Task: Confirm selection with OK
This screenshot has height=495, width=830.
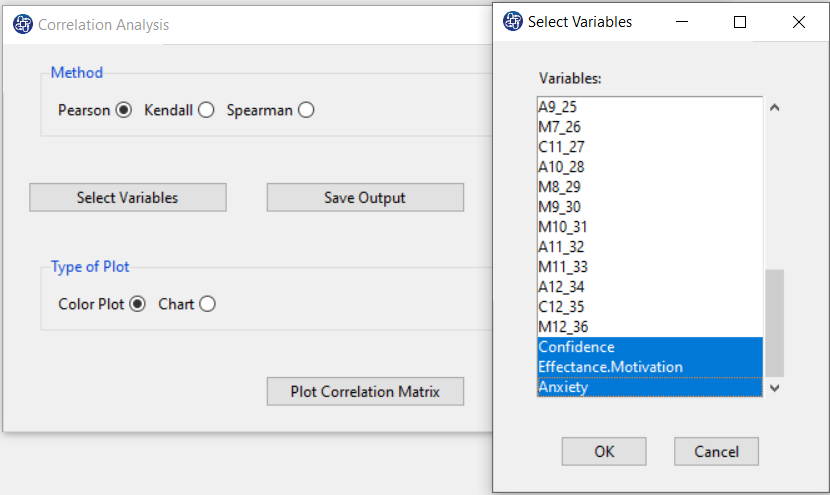Action: (x=604, y=452)
